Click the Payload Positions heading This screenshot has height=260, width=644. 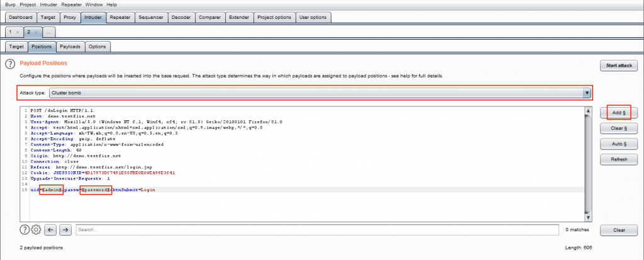43,64
